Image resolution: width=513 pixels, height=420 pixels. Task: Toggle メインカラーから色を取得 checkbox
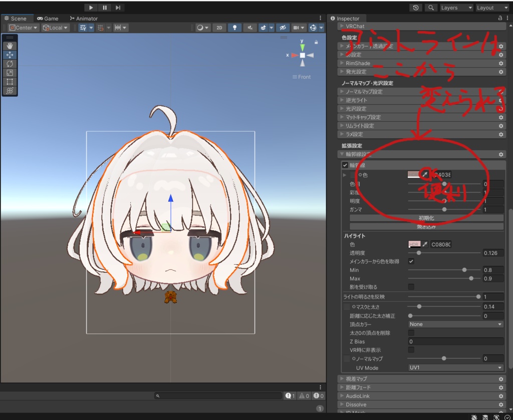(411, 261)
